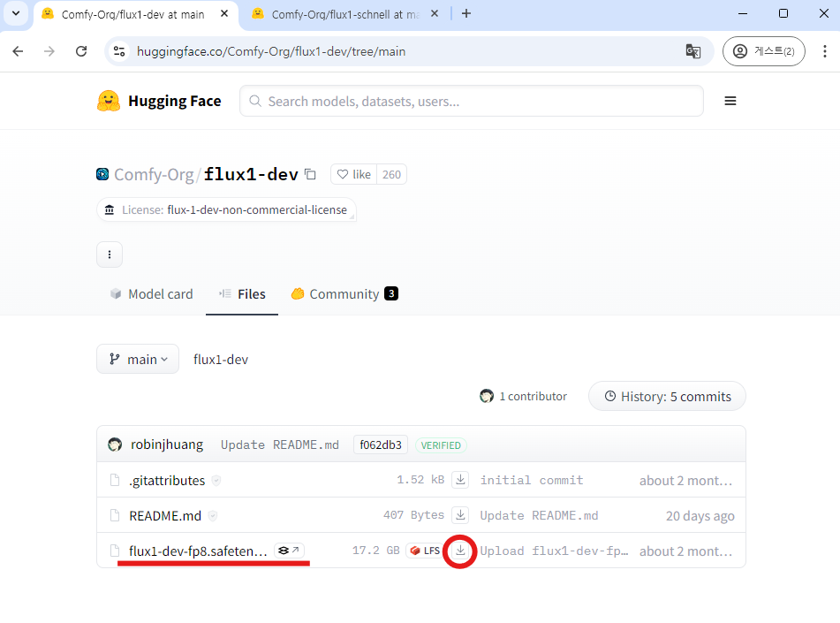The height and width of the screenshot is (623, 840).
Task: Click the 1 contributor text
Action: (x=533, y=396)
